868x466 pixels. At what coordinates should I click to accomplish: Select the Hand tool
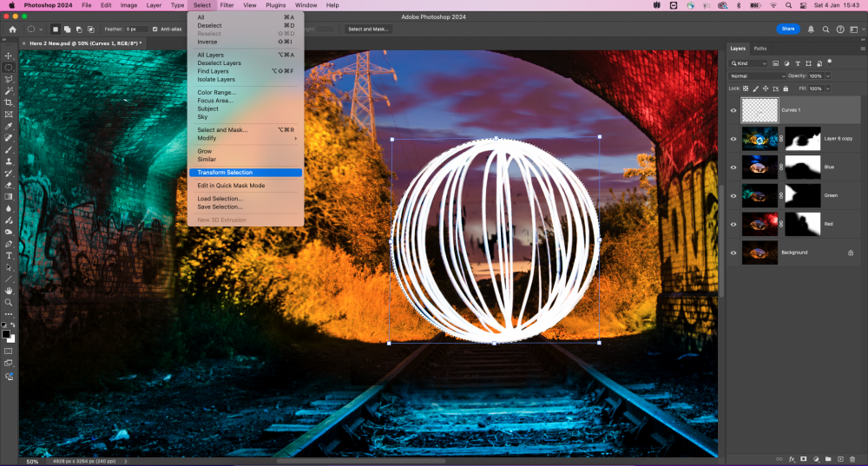[x=9, y=290]
